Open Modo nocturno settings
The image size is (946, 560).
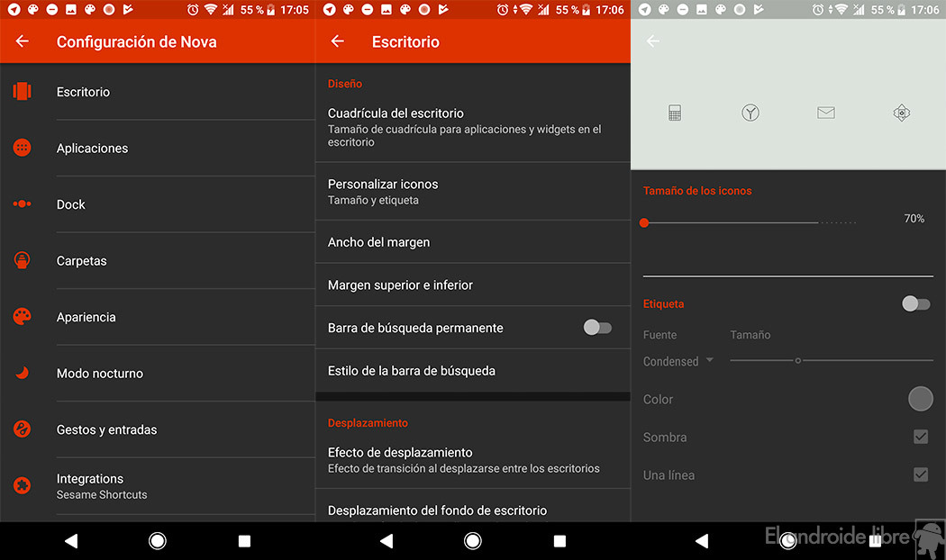158,373
